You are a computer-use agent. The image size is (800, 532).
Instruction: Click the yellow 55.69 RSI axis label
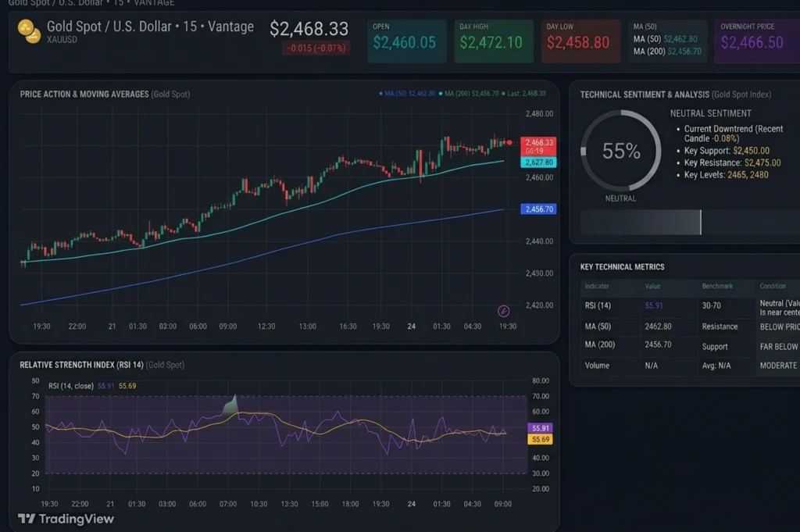pyautogui.click(x=540, y=439)
